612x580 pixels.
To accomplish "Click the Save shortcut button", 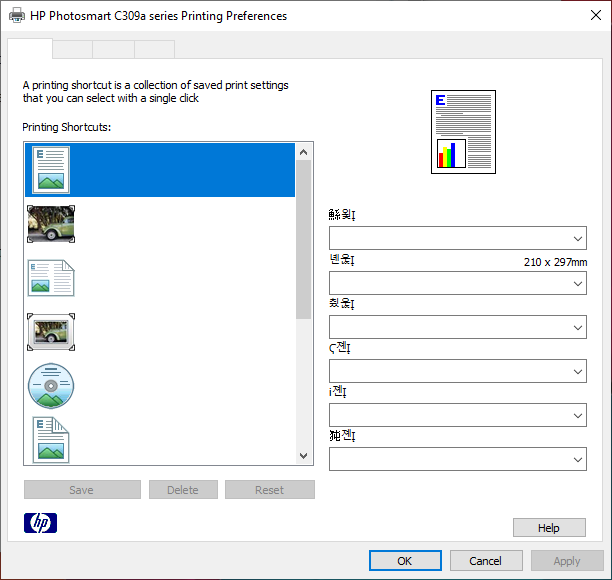I will click(x=82, y=490).
